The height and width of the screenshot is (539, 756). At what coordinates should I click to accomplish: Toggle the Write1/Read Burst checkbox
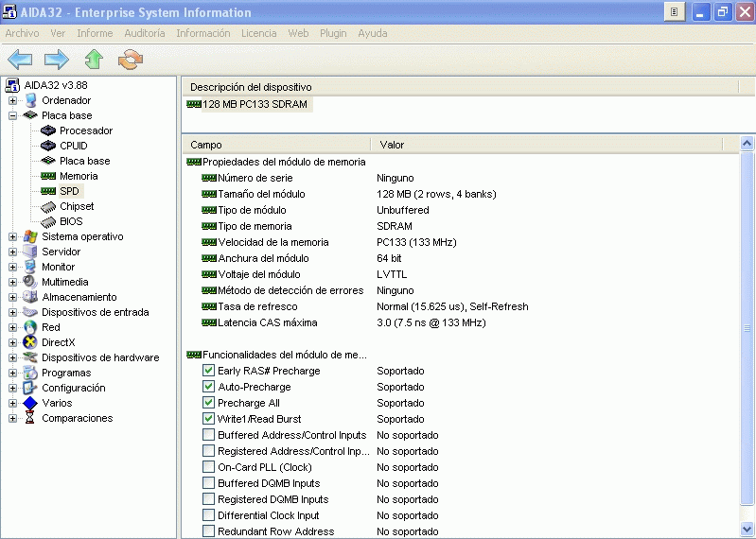pyautogui.click(x=208, y=419)
